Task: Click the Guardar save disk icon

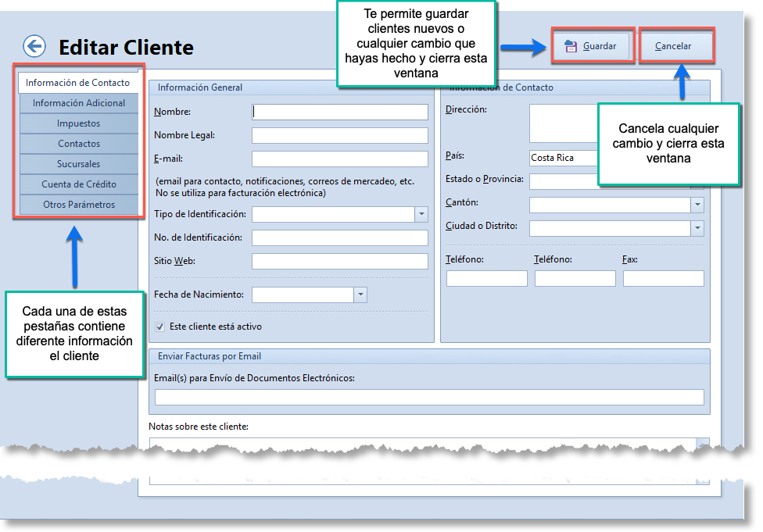Action: click(571, 46)
